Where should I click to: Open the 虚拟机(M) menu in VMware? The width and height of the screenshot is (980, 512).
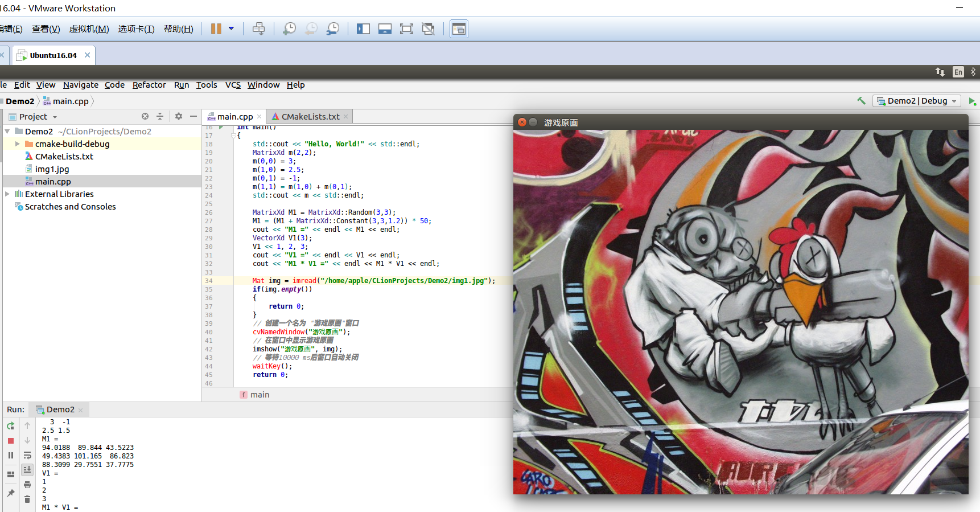pos(89,29)
